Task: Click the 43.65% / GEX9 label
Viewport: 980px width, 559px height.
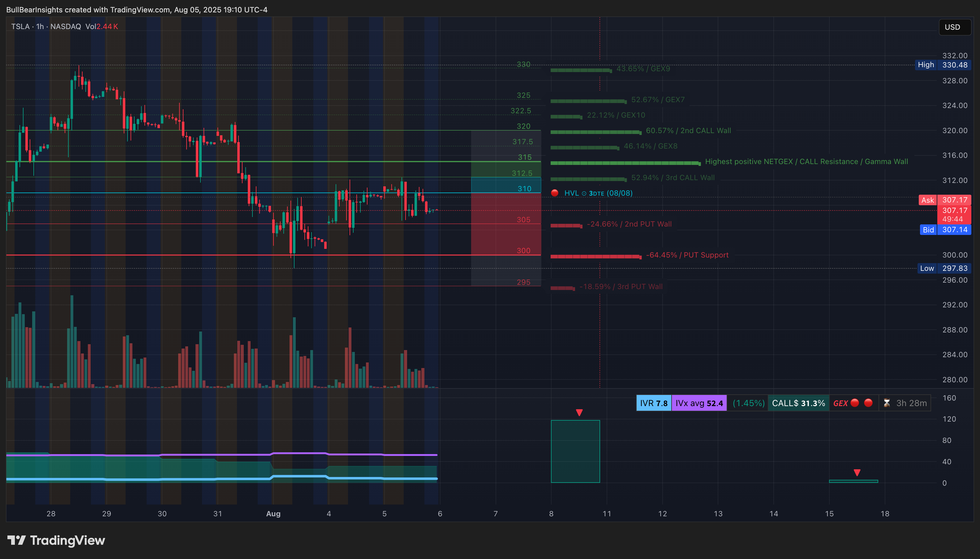Action: [x=643, y=69]
